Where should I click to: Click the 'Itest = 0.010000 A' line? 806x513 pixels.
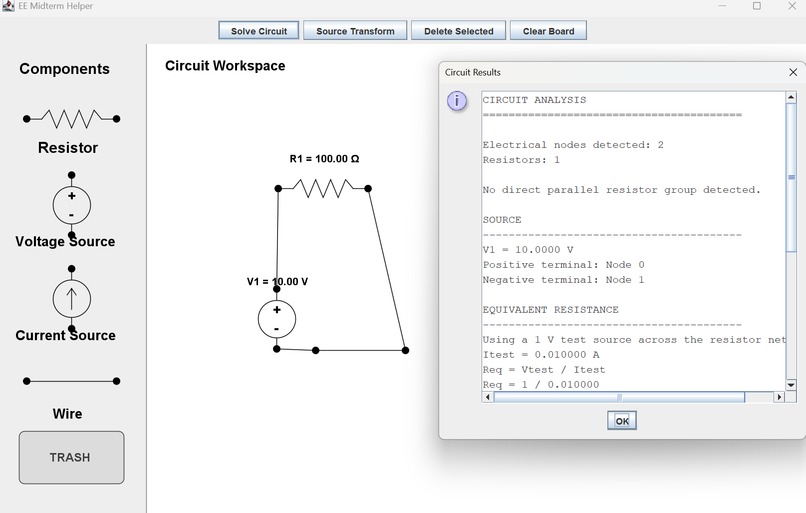coord(541,355)
